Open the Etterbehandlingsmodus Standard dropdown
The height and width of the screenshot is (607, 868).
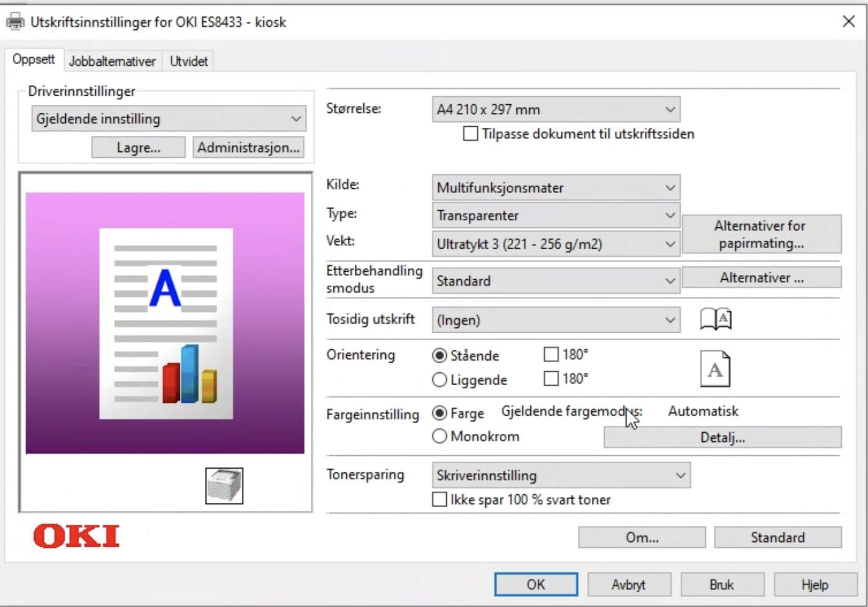556,281
